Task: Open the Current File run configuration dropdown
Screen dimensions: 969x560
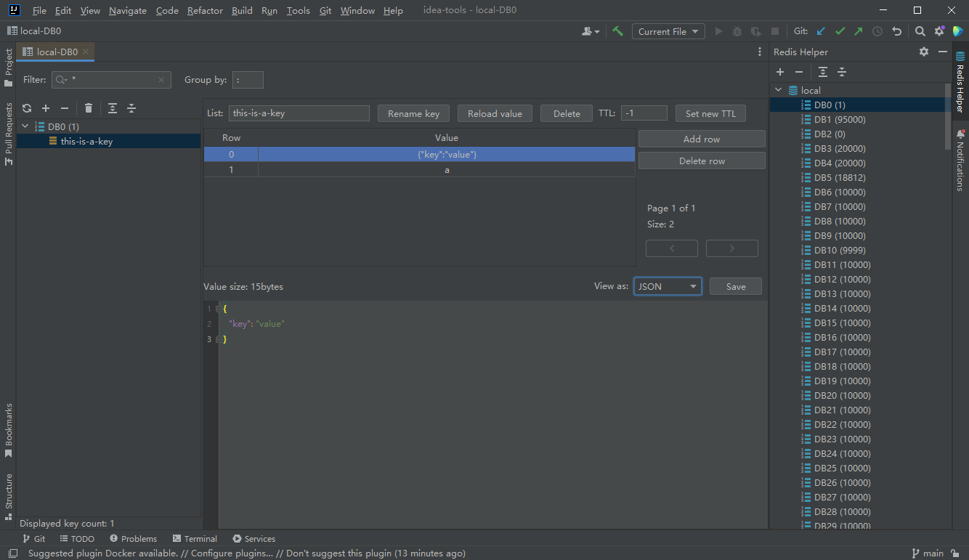Action: pos(668,31)
